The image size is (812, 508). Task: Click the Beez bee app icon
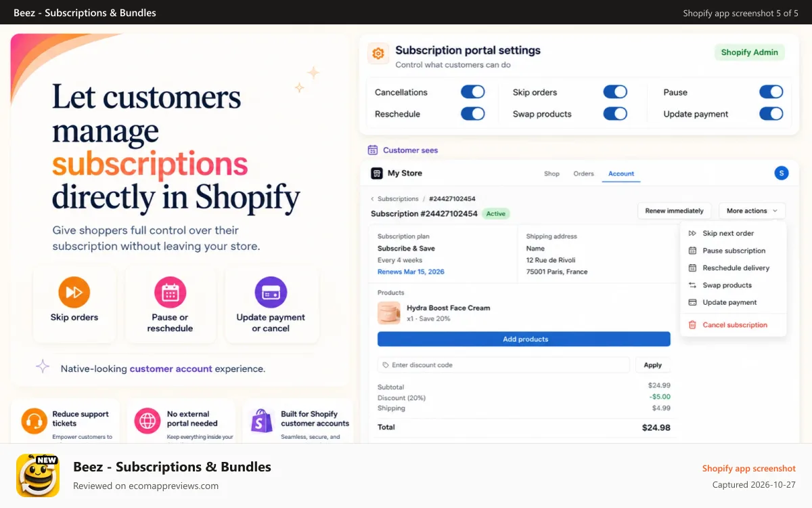click(x=38, y=475)
